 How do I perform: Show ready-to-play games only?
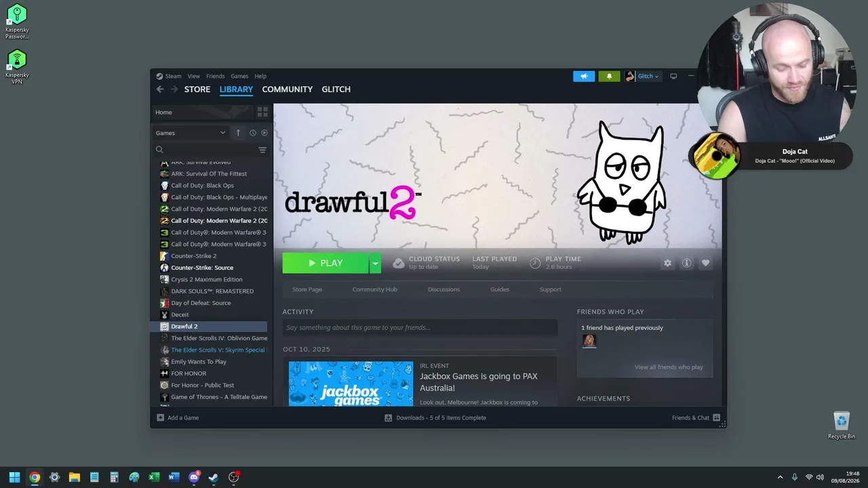pos(264,133)
